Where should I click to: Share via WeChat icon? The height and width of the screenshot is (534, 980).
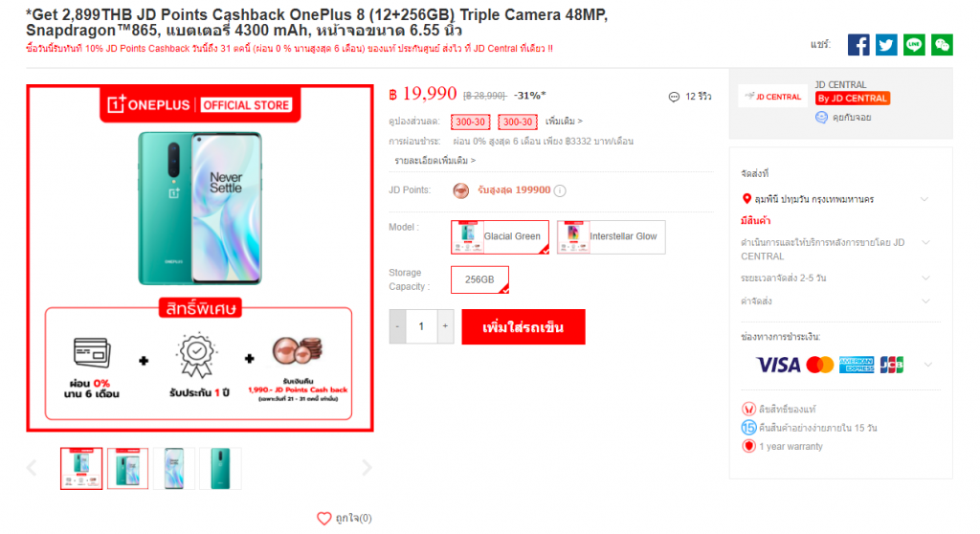point(942,45)
